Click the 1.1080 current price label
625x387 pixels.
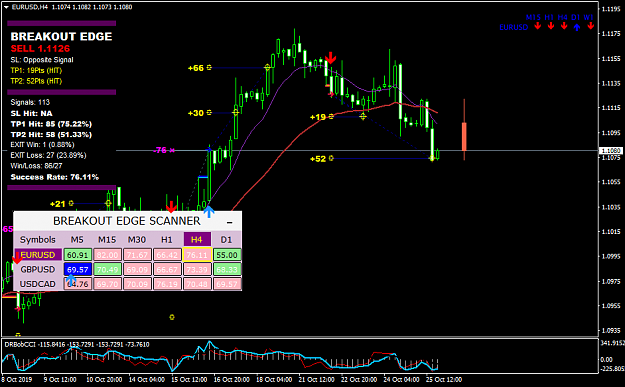pyautogui.click(x=611, y=151)
